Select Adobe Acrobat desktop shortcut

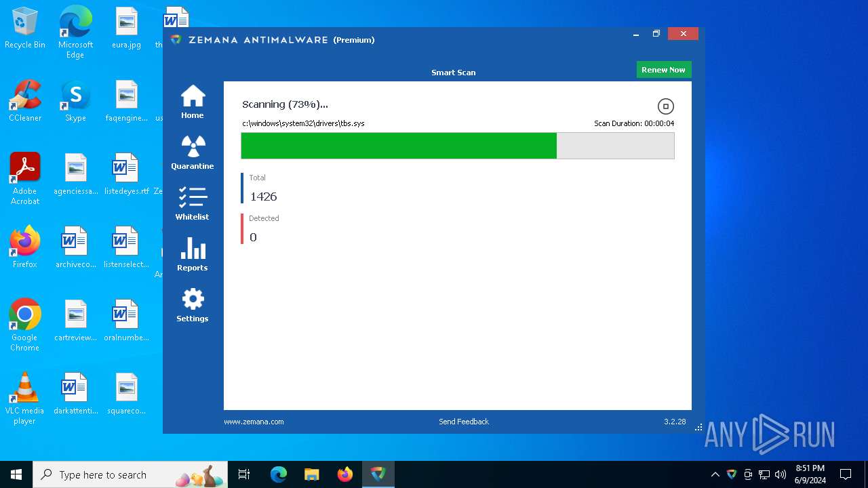tap(25, 179)
